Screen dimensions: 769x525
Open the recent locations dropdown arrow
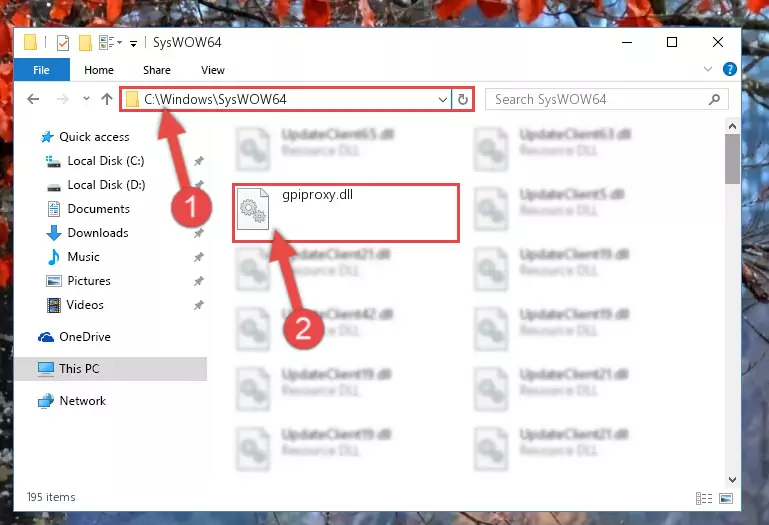(x=86, y=99)
